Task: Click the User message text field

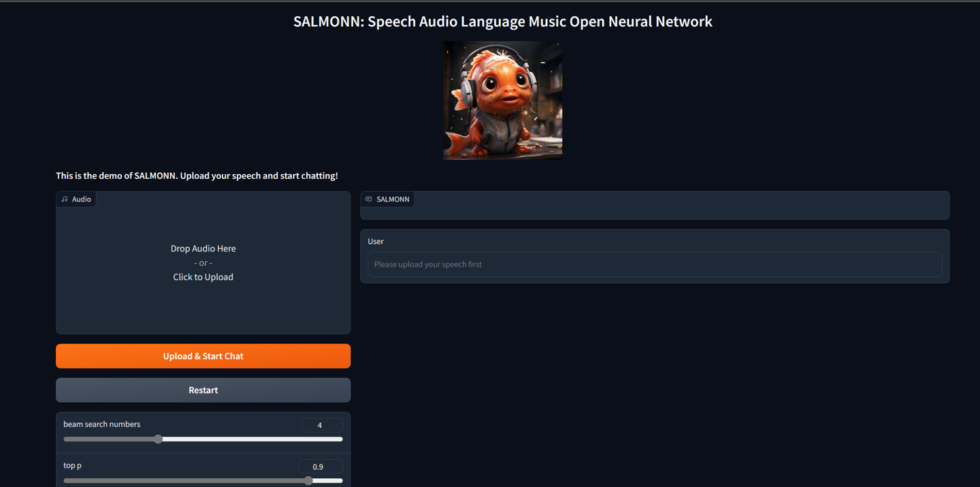Action: point(655,264)
